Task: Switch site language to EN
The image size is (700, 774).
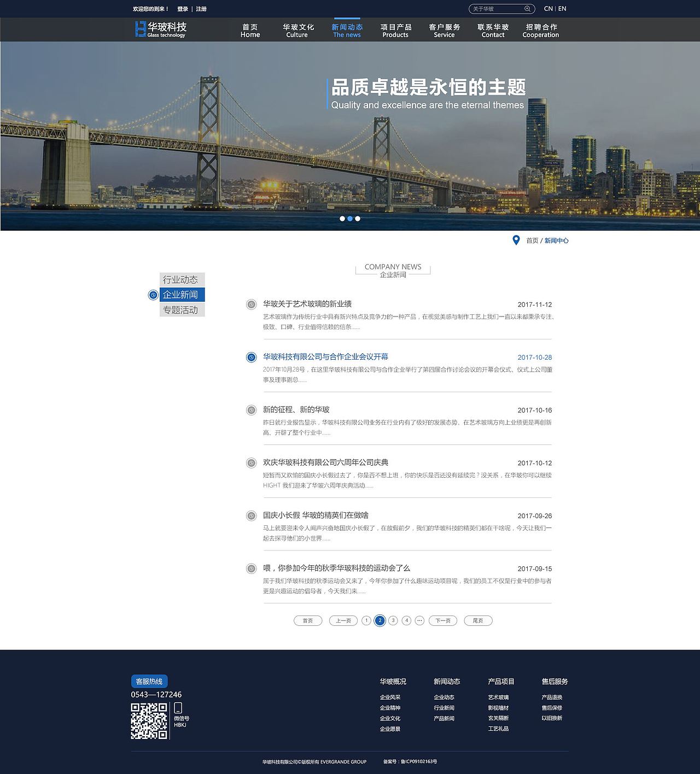Action: click(562, 8)
